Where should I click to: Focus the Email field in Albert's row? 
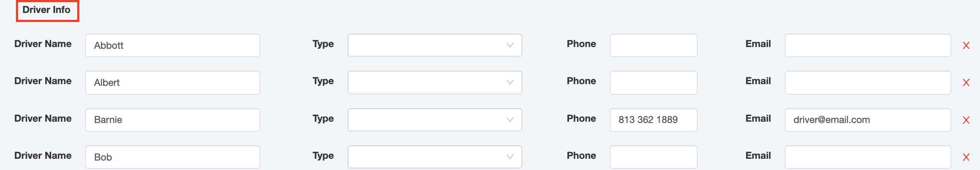[x=868, y=82]
